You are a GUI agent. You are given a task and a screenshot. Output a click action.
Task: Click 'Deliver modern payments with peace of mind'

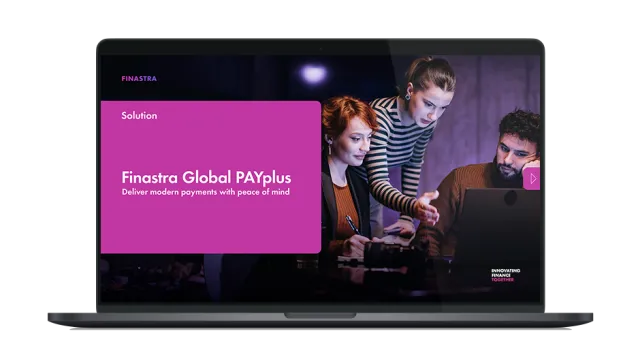[206, 192]
